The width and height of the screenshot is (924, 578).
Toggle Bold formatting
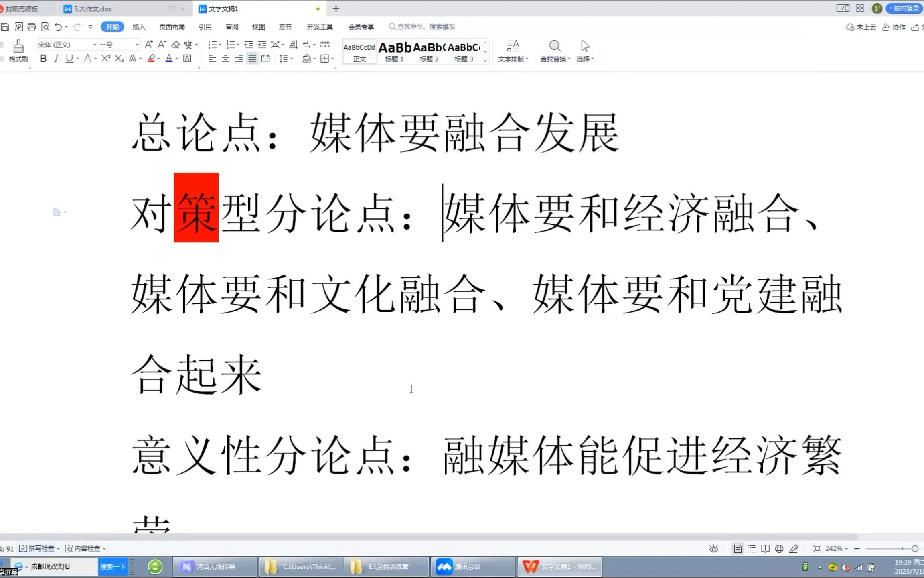pos(43,59)
